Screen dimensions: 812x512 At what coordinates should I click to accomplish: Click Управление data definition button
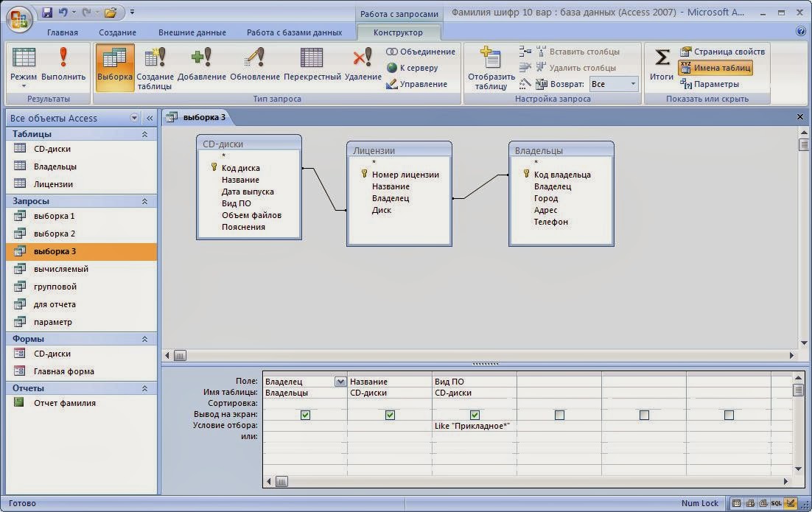point(416,84)
